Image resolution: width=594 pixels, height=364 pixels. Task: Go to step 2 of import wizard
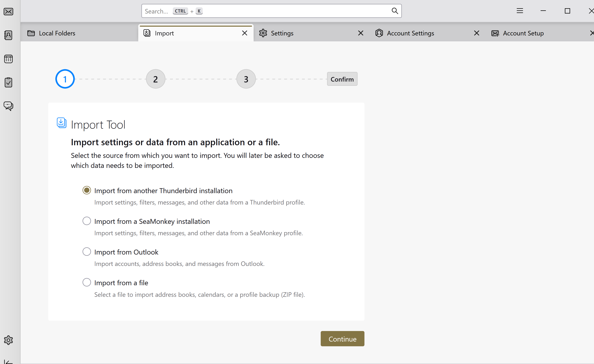155,79
